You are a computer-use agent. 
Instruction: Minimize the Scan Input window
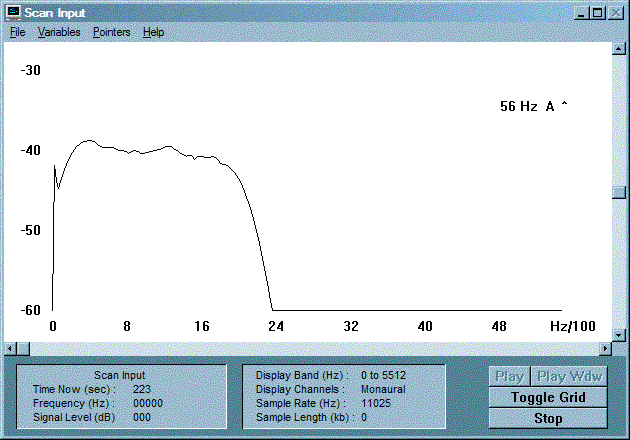coord(581,13)
